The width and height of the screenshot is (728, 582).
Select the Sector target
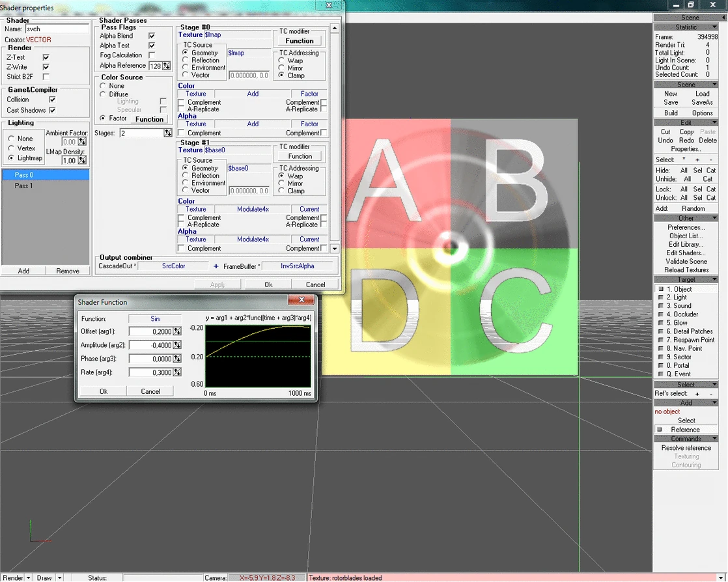pos(686,357)
